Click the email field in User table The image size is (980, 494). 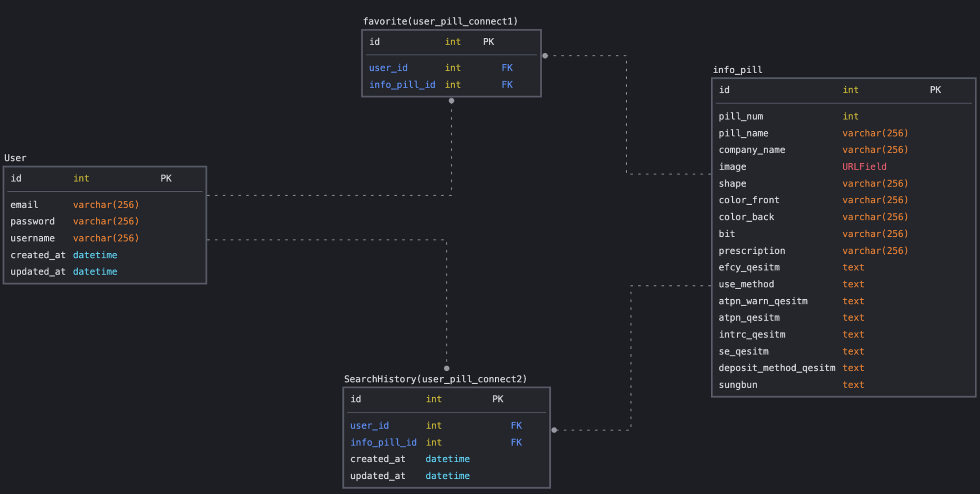coord(24,204)
